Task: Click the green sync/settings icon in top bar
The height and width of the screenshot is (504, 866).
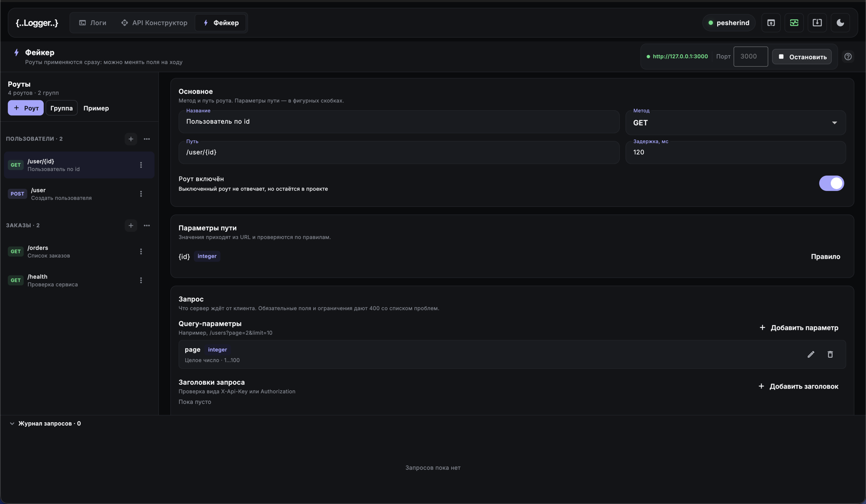Action: pyautogui.click(x=794, y=23)
